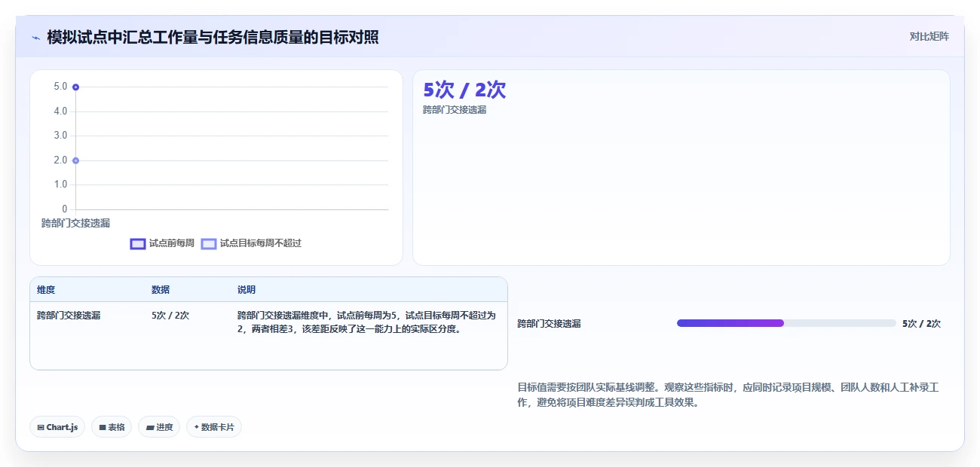Image resolution: width=980 pixels, height=467 pixels.
Task: Click the chart data point at 2.0
Action: click(x=75, y=160)
